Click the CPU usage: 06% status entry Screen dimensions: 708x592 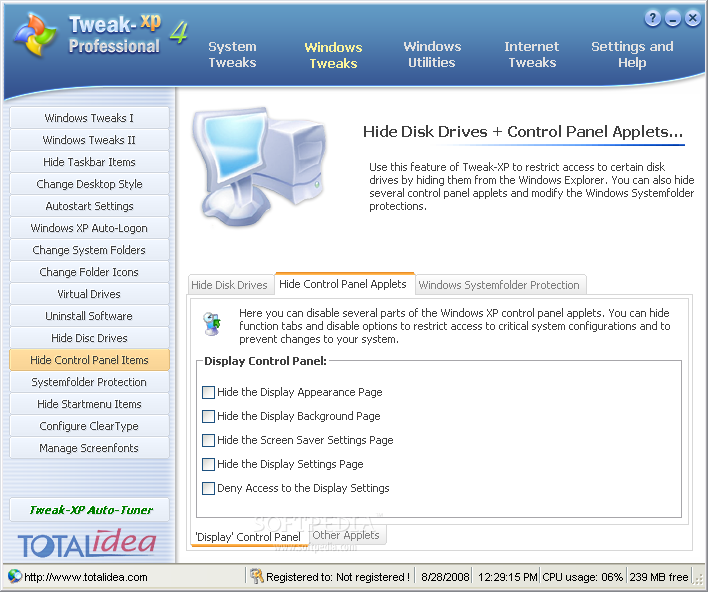(x=582, y=577)
